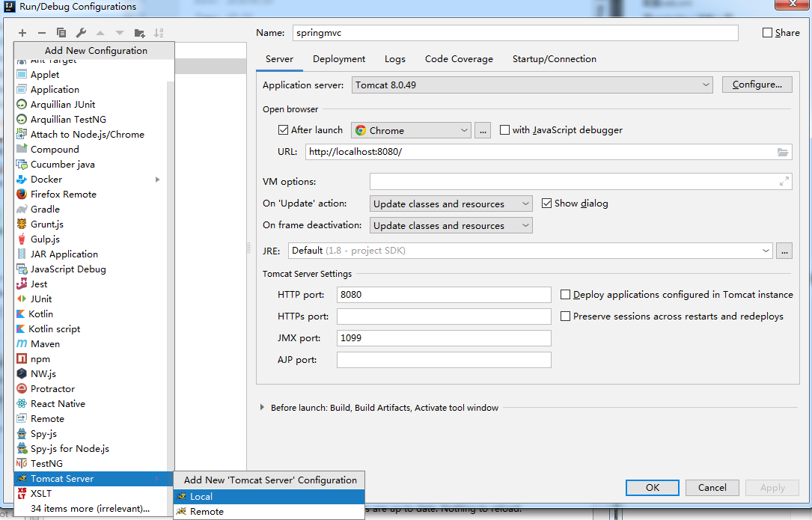The width and height of the screenshot is (812, 520).
Task: Switch to the Server tab
Action: pyautogui.click(x=280, y=59)
